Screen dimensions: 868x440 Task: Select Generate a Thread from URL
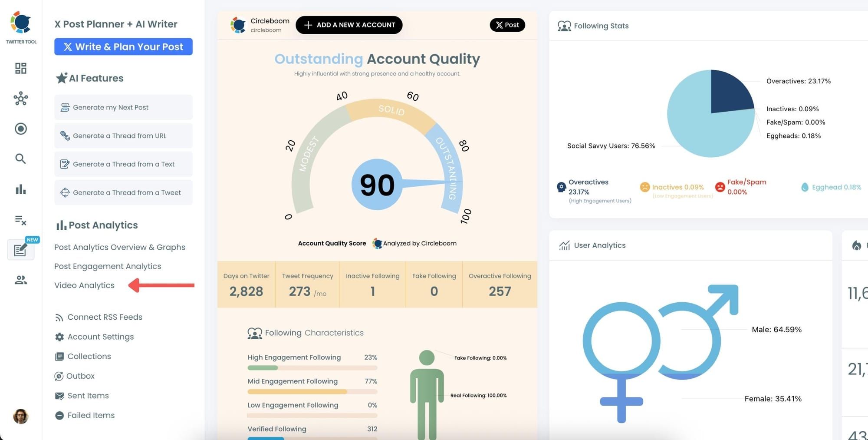point(123,136)
